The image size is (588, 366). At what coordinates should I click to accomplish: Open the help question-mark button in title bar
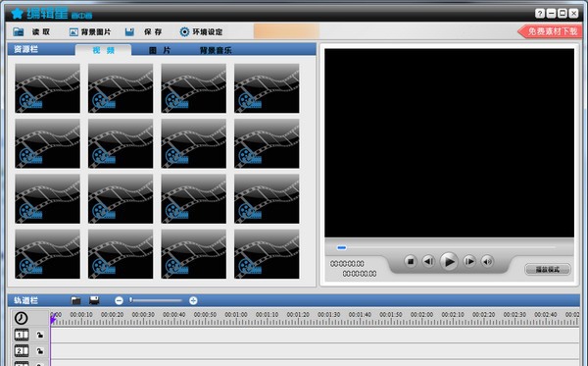pos(540,14)
